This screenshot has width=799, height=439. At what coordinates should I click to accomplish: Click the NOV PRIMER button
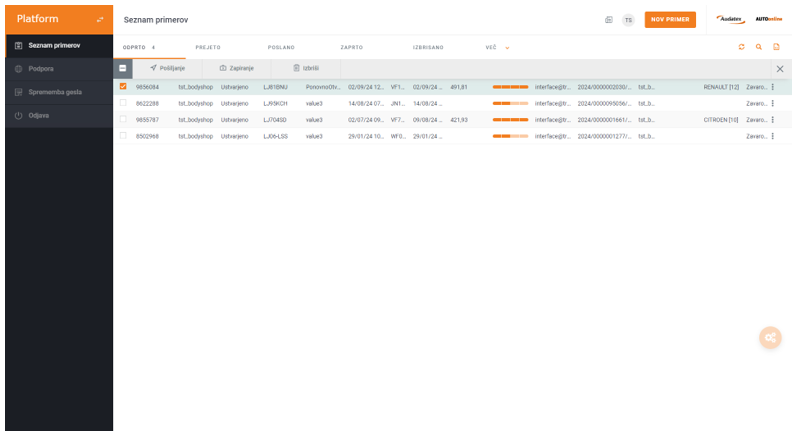click(x=670, y=20)
